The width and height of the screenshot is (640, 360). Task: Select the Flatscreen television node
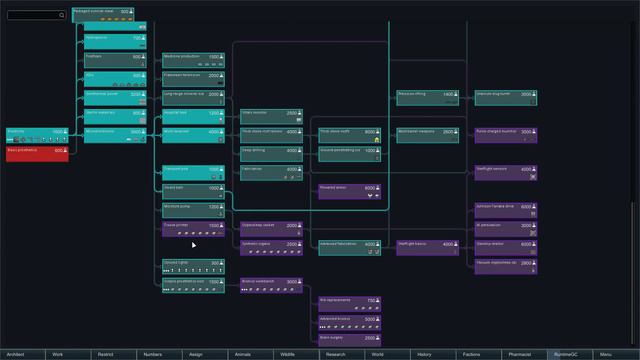pyautogui.click(x=193, y=79)
